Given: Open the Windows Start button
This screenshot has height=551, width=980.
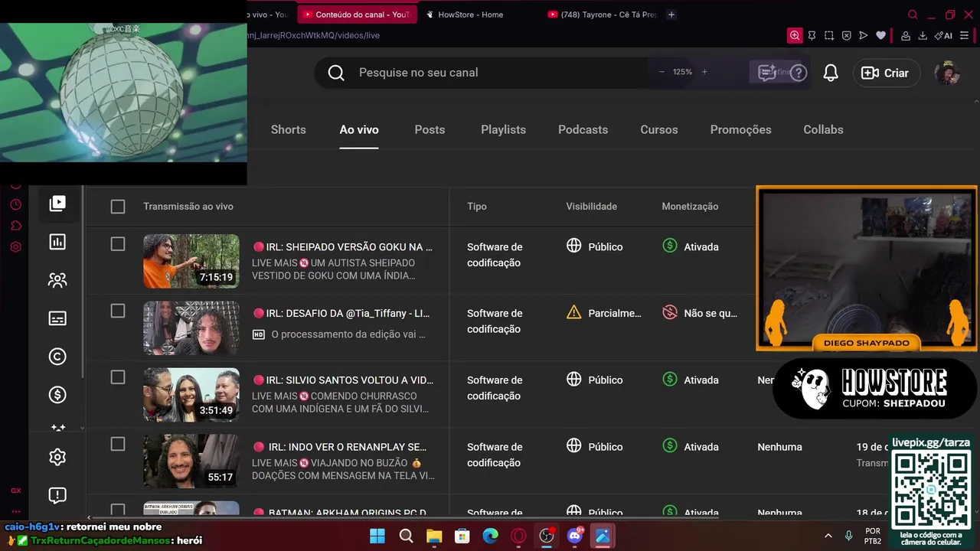Looking at the screenshot, I should tap(377, 536).
